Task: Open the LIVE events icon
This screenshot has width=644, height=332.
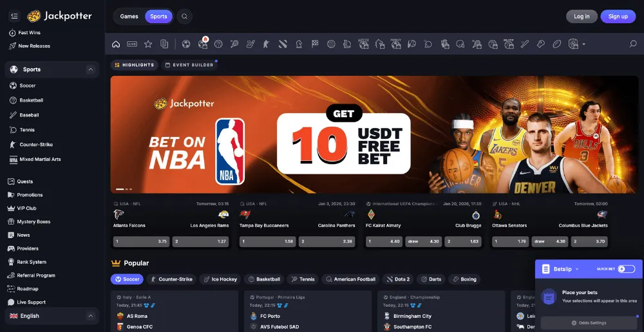Action: pyautogui.click(x=132, y=44)
